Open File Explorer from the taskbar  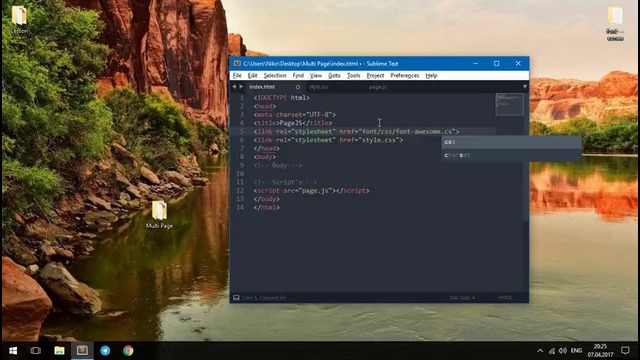(x=59, y=351)
